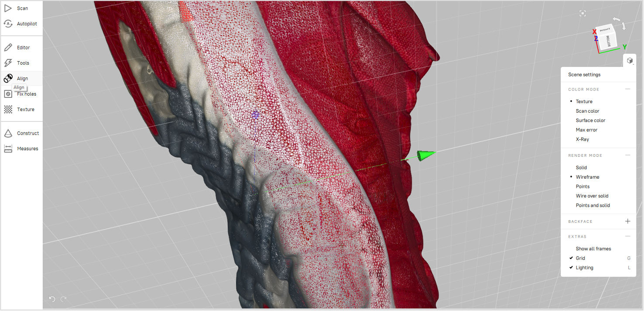Image resolution: width=644 pixels, height=311 pixels.
Task: Switch render mode to Solid
Action: click(581, 168)
